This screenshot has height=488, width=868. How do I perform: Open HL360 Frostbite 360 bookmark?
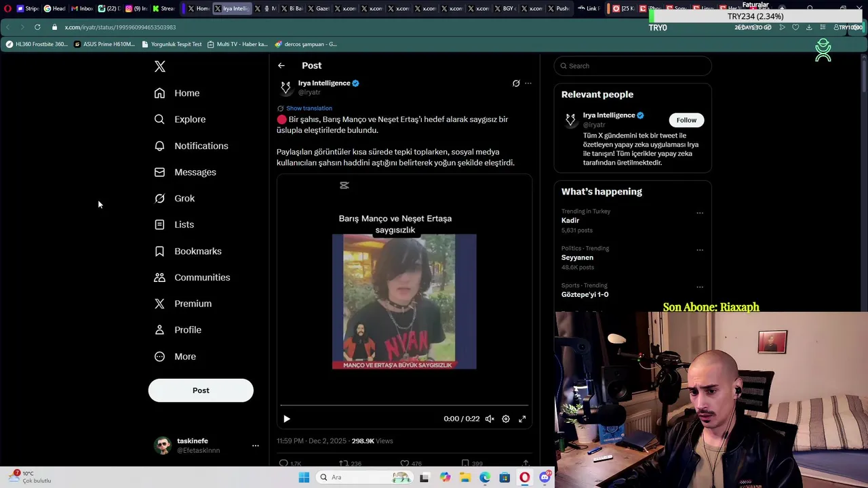[x=37, y=44]
